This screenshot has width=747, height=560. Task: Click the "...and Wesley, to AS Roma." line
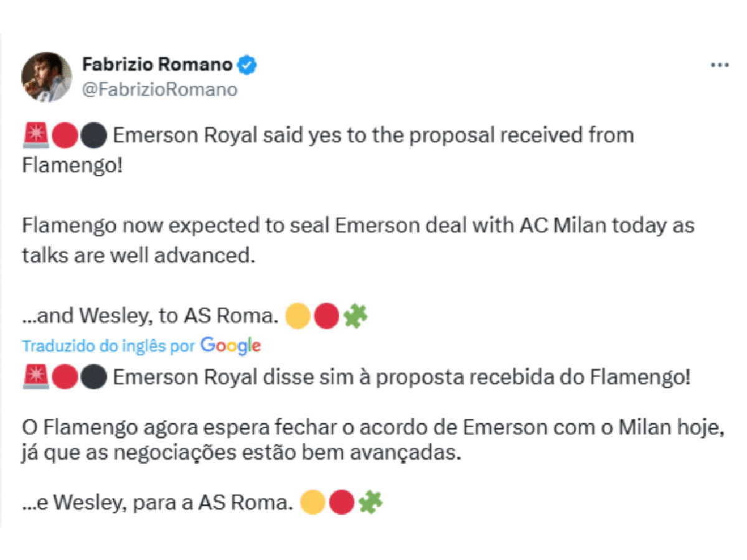click(149, 317)
